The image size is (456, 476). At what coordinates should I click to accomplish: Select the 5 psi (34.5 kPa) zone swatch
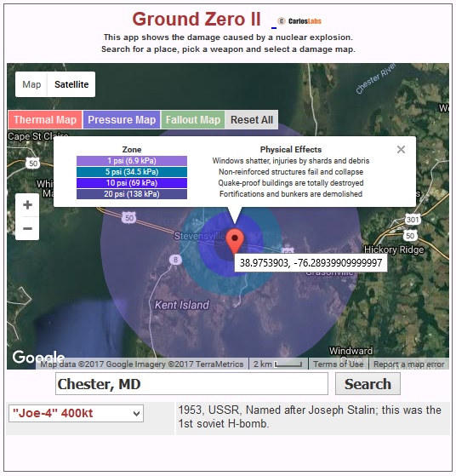[132, 172]
